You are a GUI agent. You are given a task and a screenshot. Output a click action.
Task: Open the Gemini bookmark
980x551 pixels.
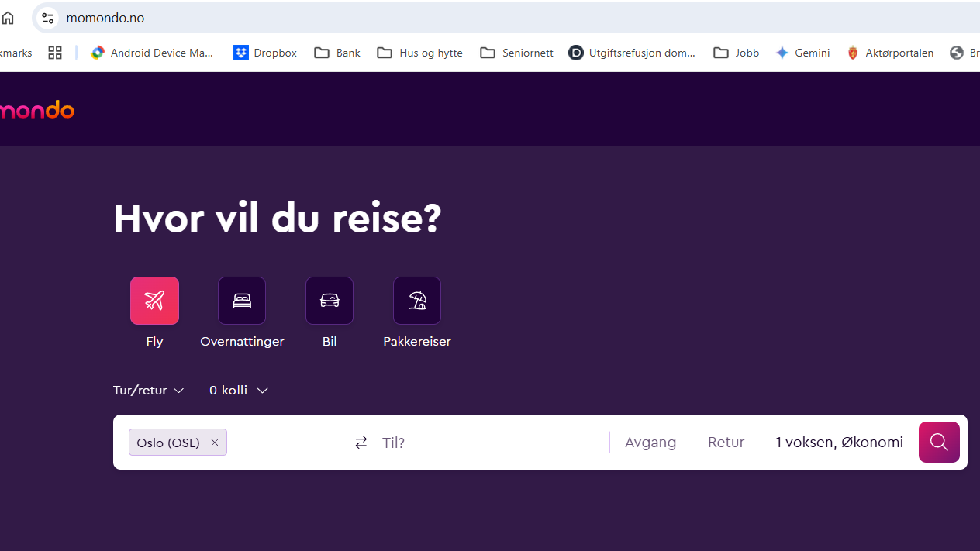(x=802, y=53)
